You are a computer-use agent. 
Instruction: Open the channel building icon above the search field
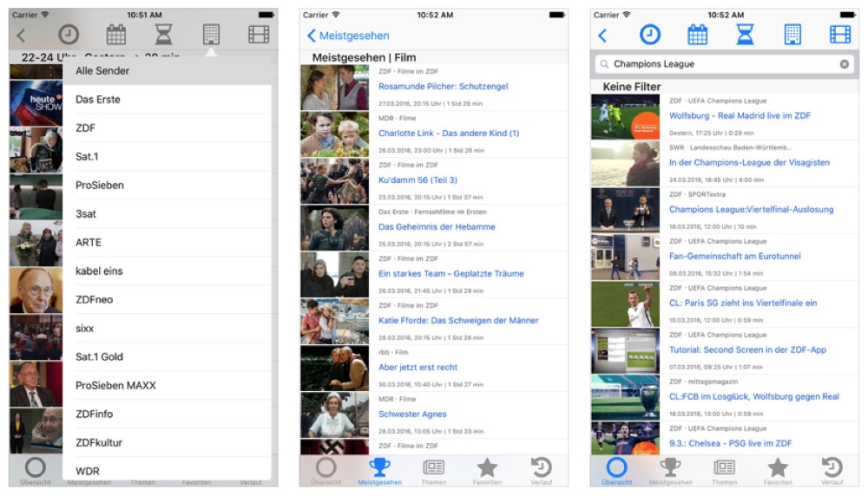[x=792, y=35]
